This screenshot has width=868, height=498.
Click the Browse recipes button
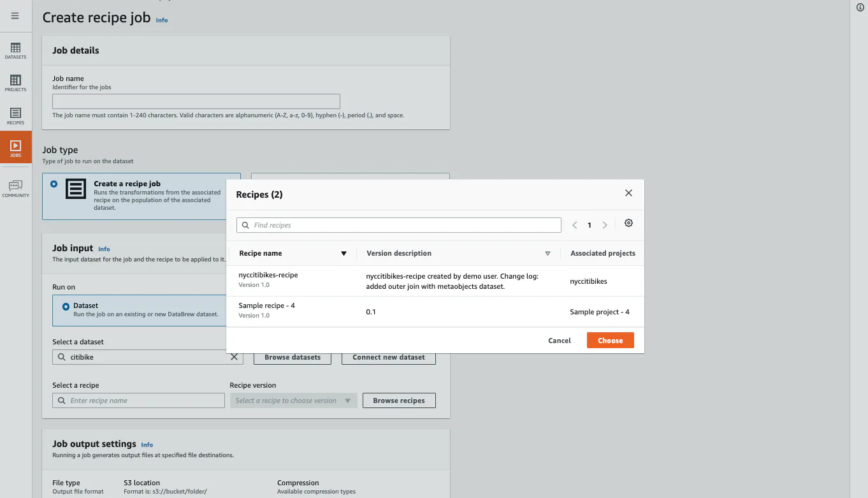(x=398, y=400)
